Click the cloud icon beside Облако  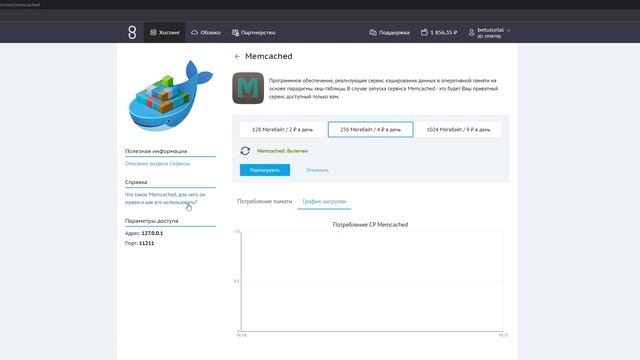point(195,32)
